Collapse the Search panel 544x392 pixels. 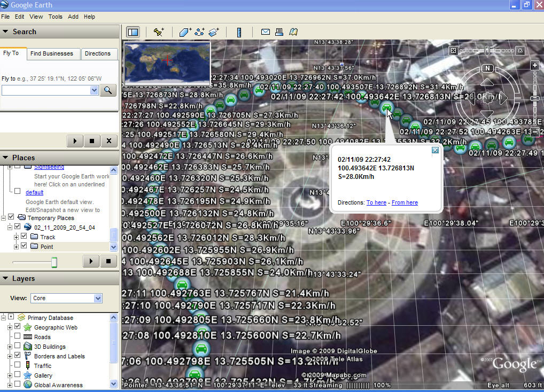pyautogui.click(x=5, y=32)
